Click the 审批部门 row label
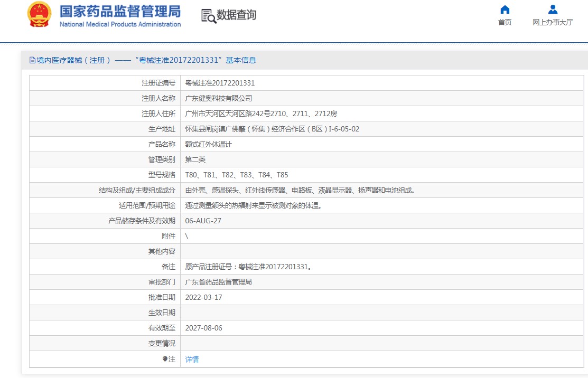 click(x=162, y=282)
